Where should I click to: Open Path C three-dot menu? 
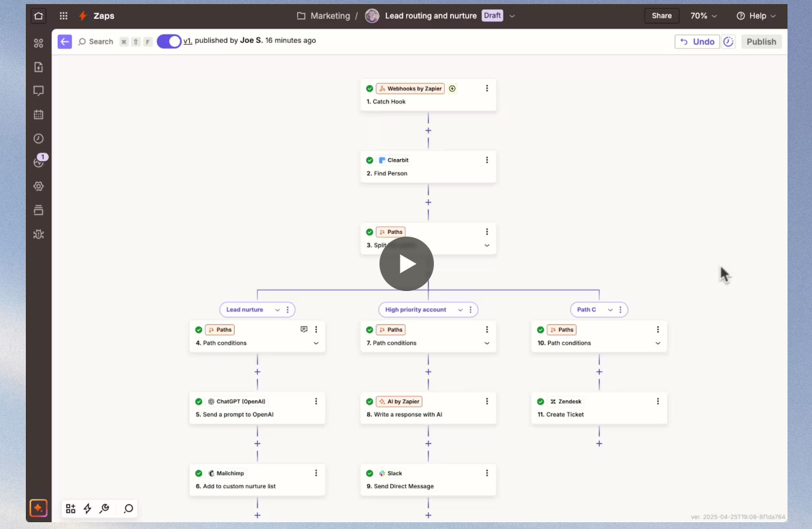coord(620,309)
